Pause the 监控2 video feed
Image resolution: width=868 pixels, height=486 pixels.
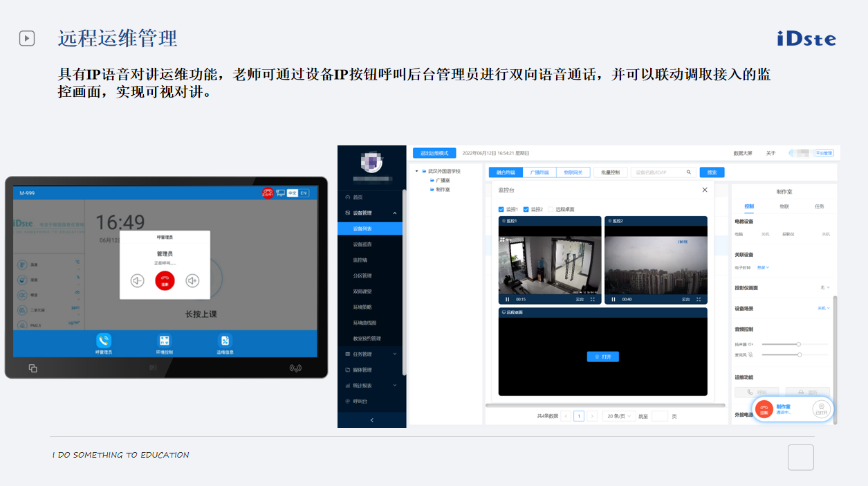coord(613,299)
